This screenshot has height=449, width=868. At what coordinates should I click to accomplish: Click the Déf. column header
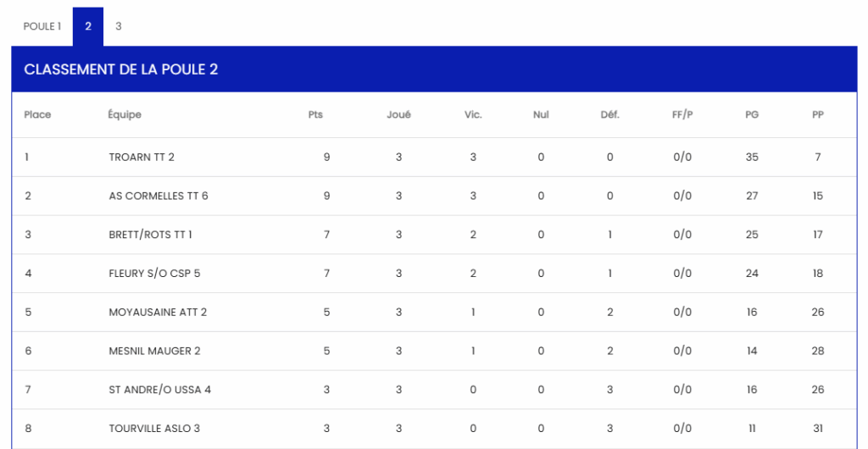coord(609,115)
